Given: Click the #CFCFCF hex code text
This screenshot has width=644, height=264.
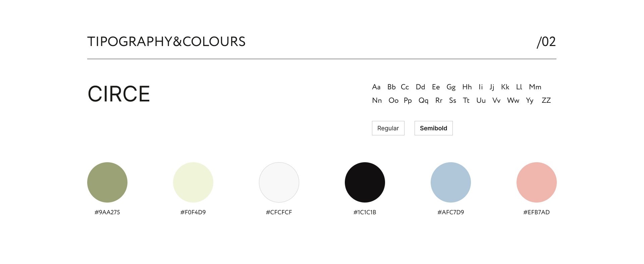Looking at the screenshot, I should 279,212.
